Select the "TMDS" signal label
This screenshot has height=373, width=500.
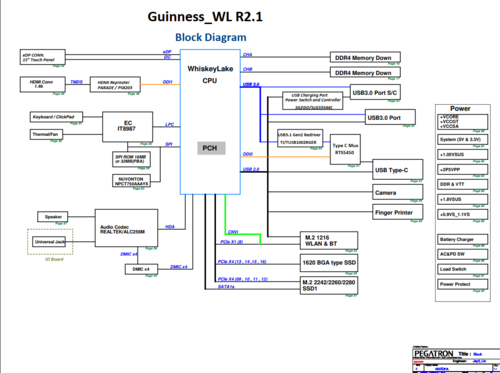click(76, 82)
